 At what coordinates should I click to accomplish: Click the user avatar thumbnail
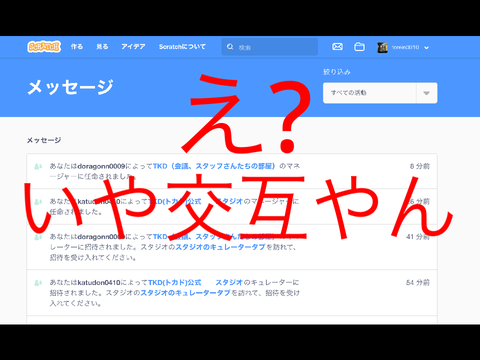click(382, 47)
